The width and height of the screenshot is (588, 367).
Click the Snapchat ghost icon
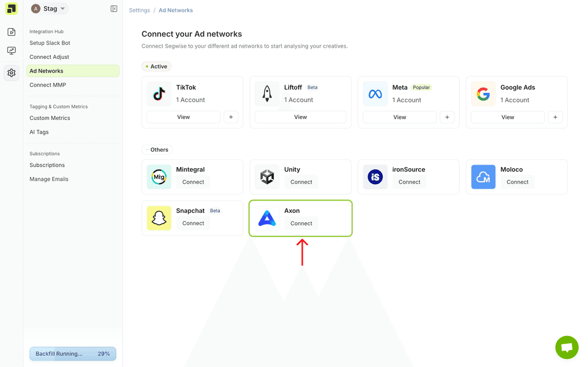click(x=159, y=218)
